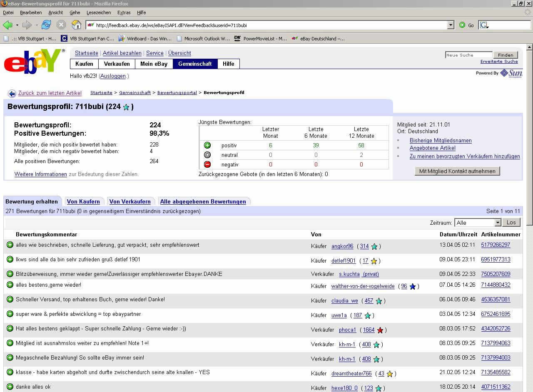
Task: Open the browser home page icon
Action: point(76,25)
